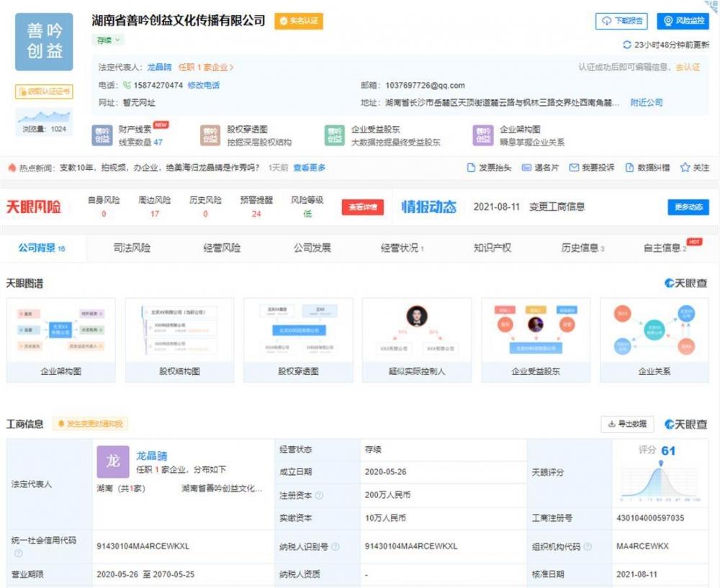Click the 财产线索 icon

click(x=102, y=135)
